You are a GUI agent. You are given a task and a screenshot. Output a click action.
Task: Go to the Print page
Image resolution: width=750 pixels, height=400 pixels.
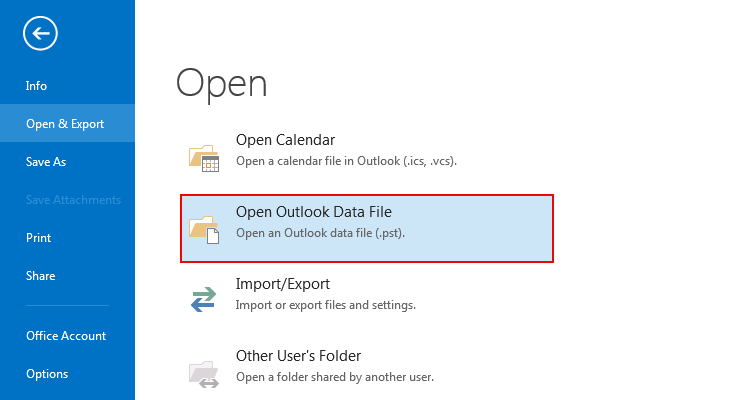[38, 238]
